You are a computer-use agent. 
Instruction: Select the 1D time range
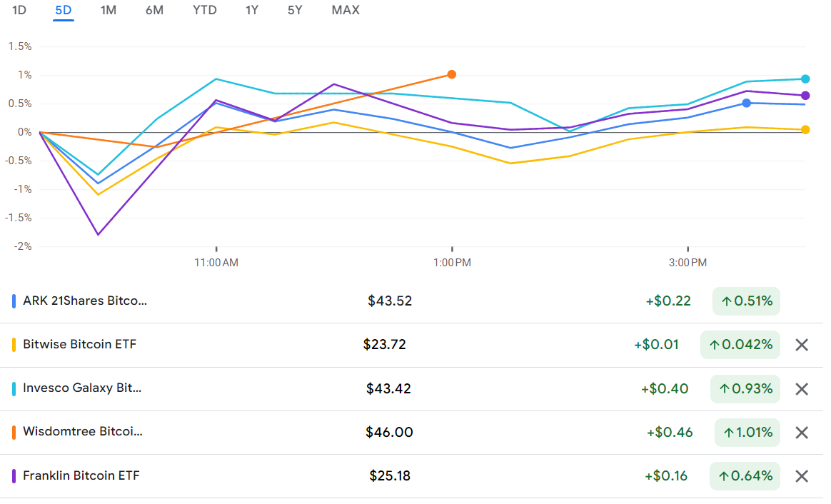18,10
